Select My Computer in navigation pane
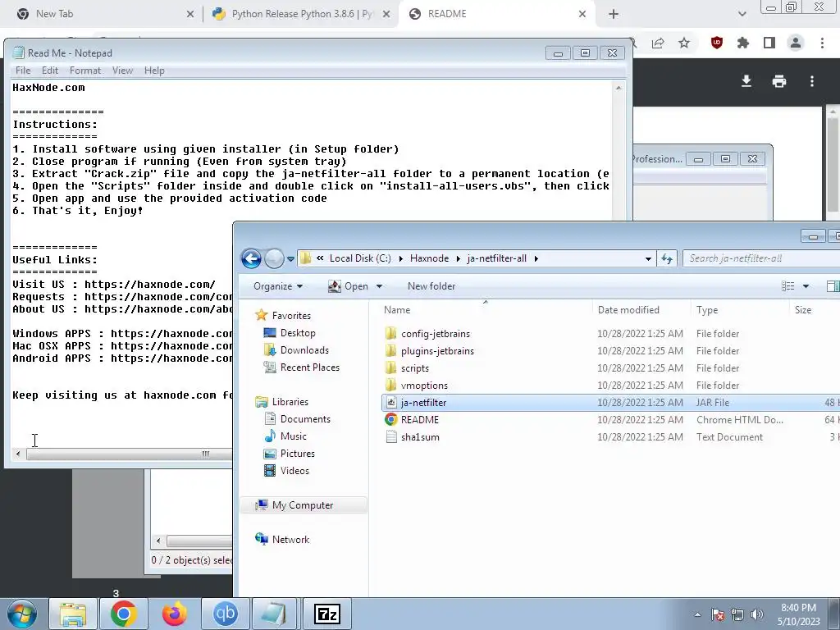Viewport: 840px width, 630px height. click(x=302, y=505)
